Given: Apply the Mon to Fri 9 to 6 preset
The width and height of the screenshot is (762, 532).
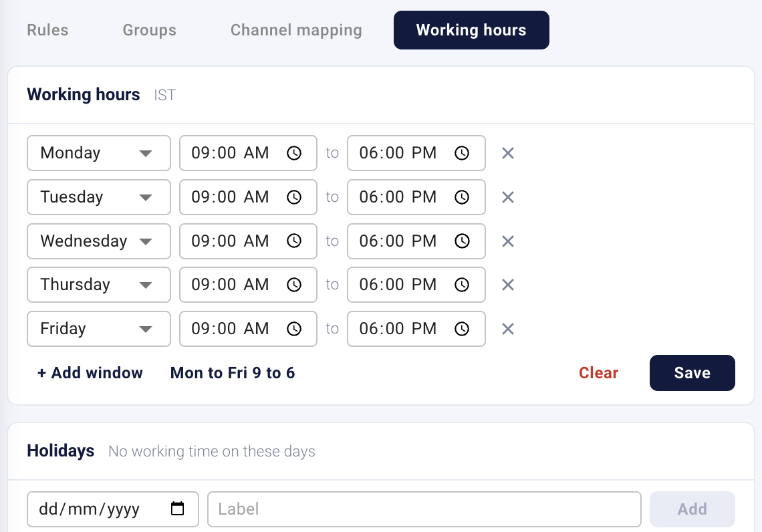Looking at the screenshot, I should 233,373.
